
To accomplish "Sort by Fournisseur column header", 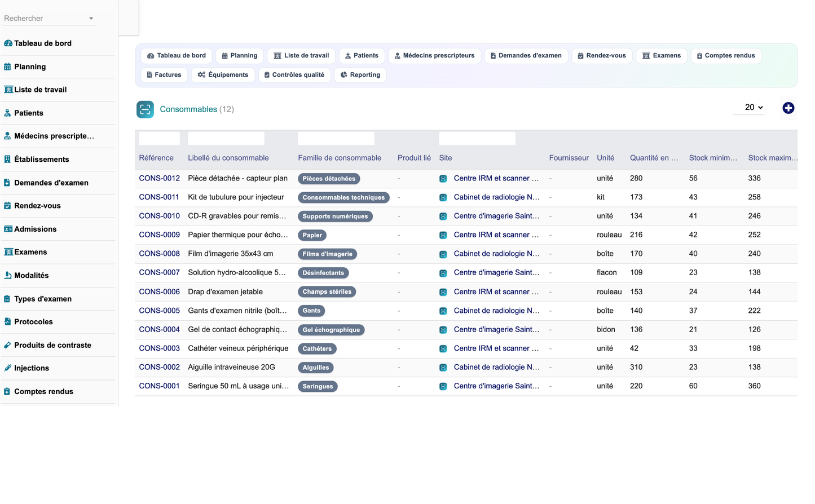I will (x=569, y=158).
